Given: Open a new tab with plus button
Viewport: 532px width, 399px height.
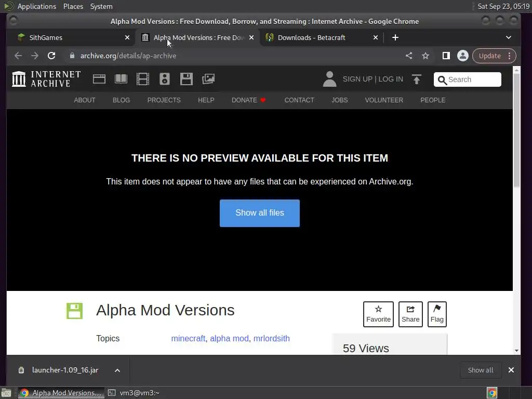Looking at the screenshot, I should click(395, 37).
